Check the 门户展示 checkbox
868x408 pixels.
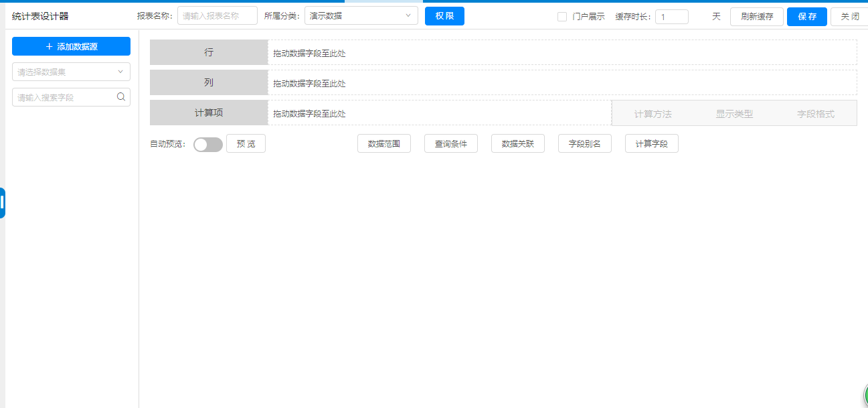tap(562, 17)
